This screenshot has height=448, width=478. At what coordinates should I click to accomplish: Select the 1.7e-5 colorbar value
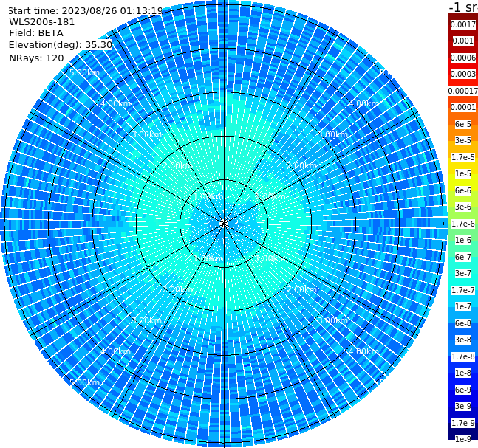coord(463,157)
